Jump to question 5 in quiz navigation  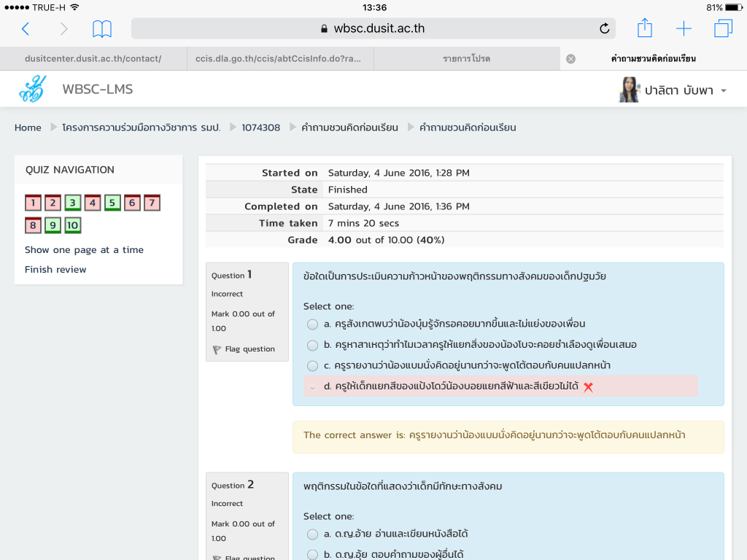112,203
